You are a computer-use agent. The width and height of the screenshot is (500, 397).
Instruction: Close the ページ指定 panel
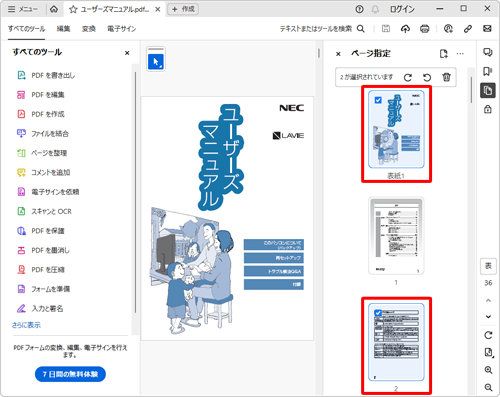pyautogui.click(x=338, y=54)
